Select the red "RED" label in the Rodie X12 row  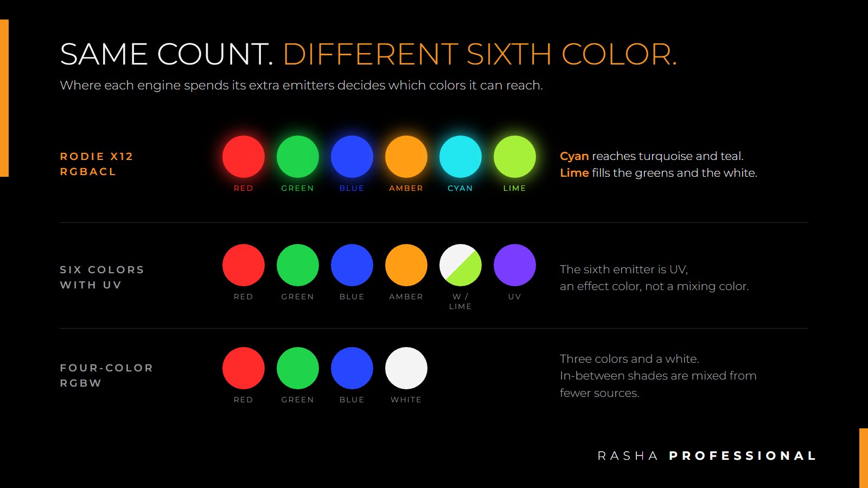[x=244, y=188]
